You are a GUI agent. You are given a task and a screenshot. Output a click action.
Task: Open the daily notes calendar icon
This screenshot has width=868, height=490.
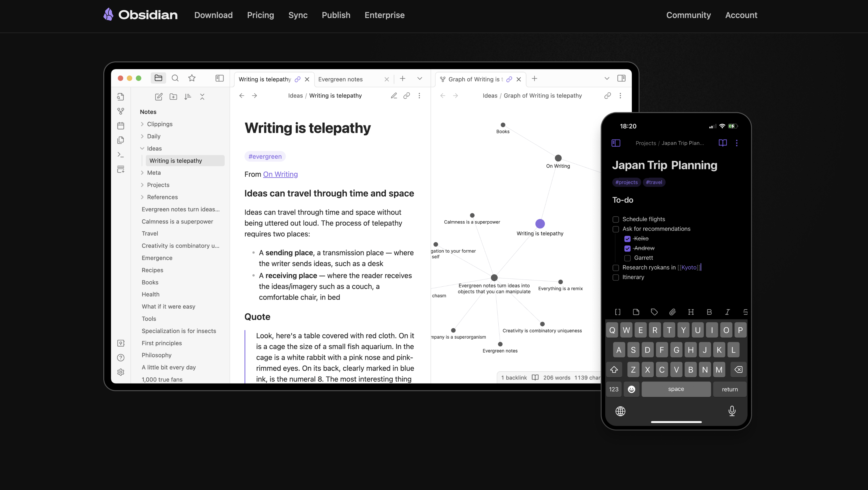click(x=121, y=126)
